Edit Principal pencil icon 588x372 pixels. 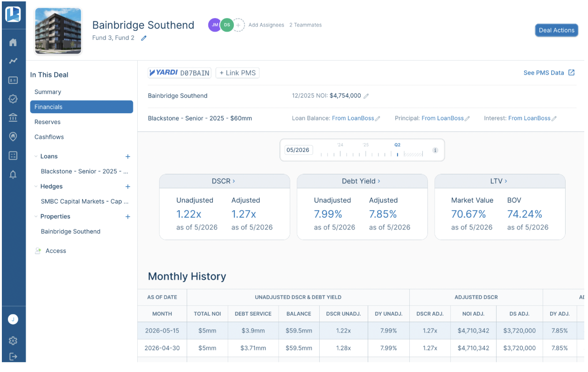click(467, 119)
